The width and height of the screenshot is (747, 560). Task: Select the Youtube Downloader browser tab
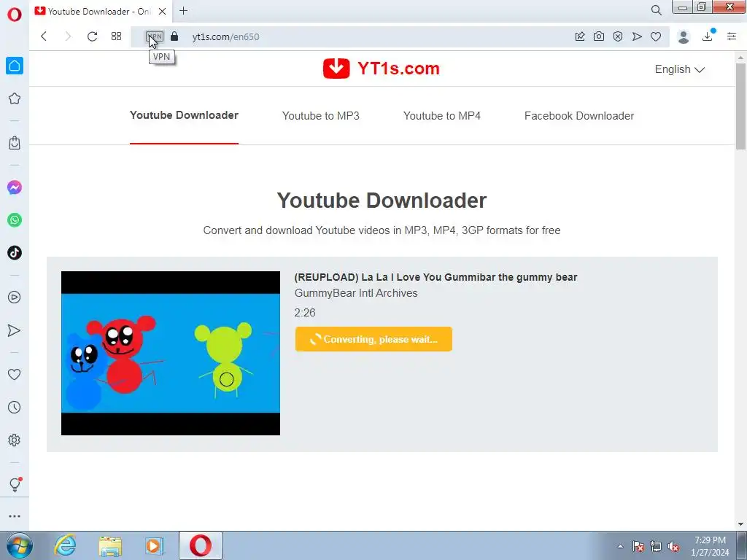[x=100, y=11]
